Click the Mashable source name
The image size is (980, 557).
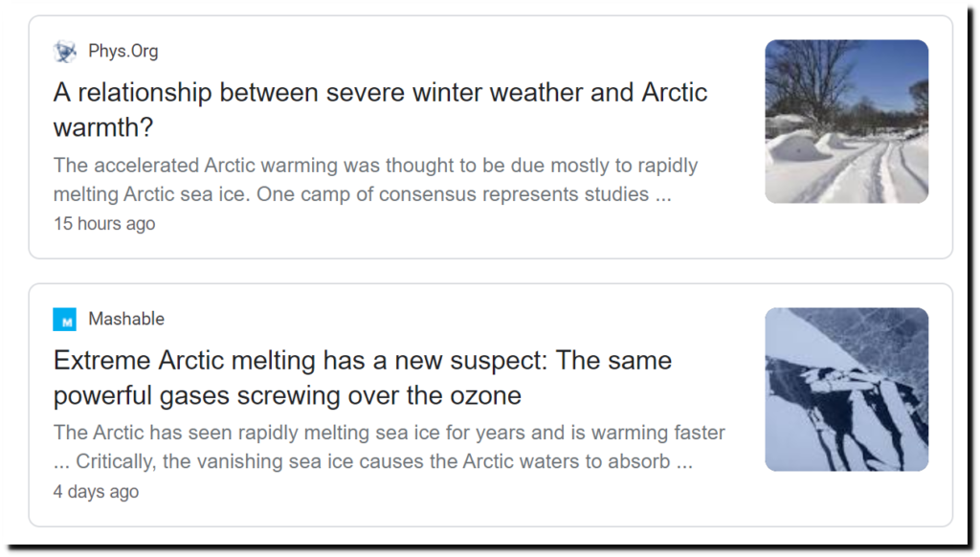coord(126,320)
